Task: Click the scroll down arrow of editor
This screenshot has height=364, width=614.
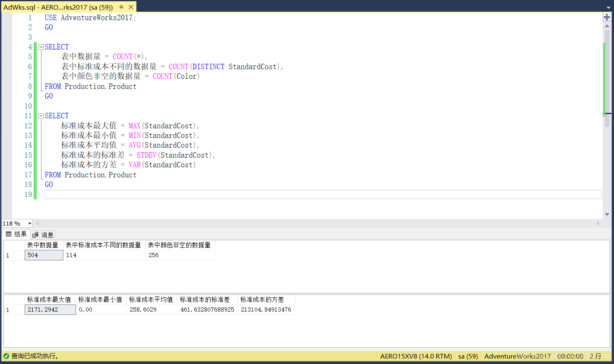Action: (x=607, y=214)
